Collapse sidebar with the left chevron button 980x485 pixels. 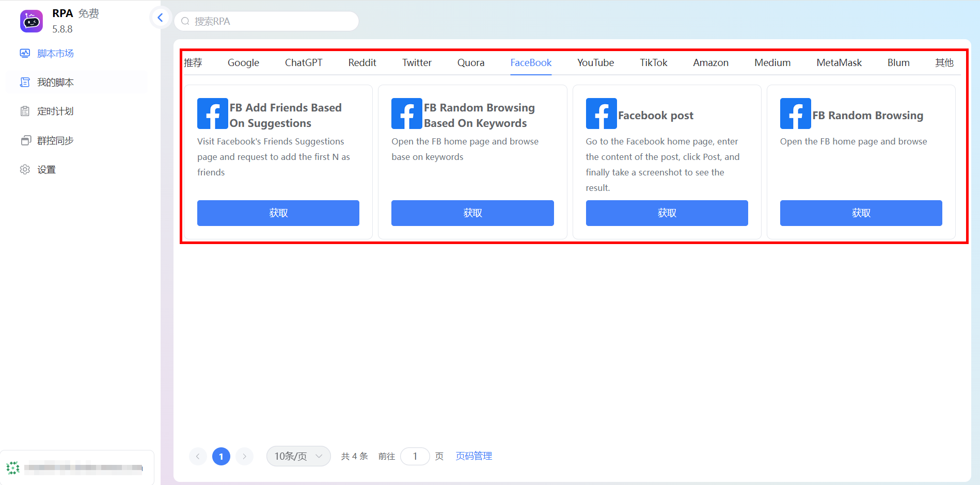click(160, 18)
